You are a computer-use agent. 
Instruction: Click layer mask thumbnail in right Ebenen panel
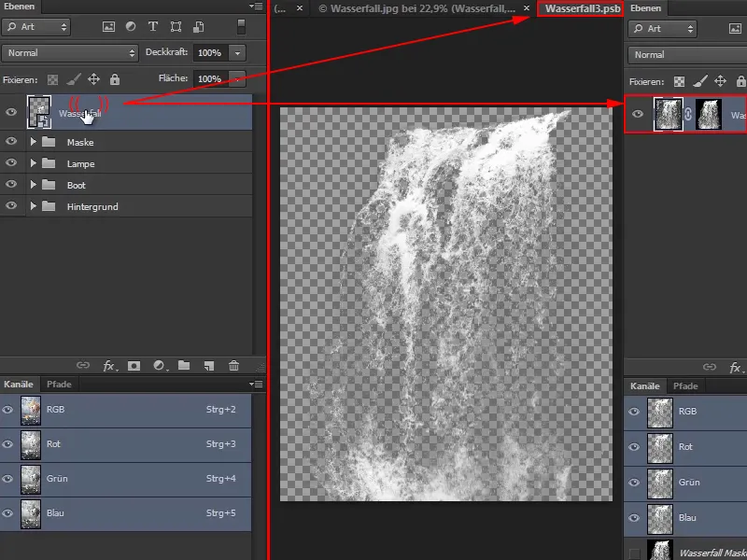710,115
